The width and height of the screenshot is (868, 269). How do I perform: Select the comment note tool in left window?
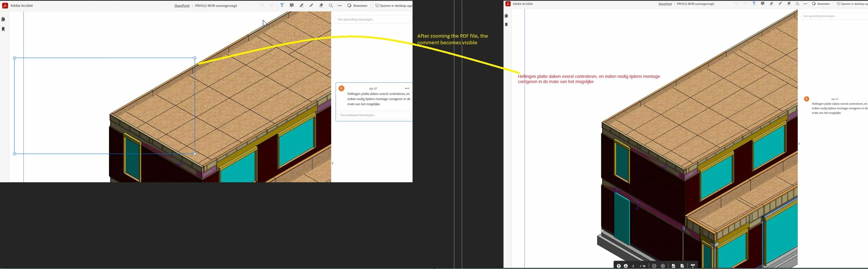click(x=292, y=6)
